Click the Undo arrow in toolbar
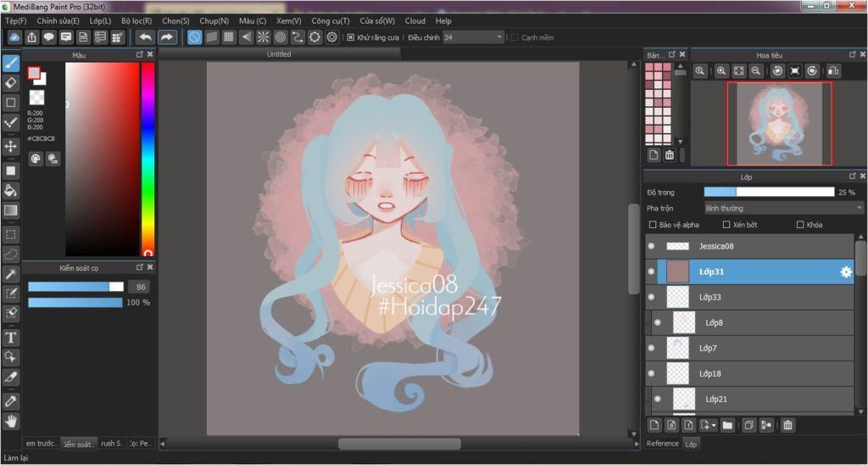Image resolution: width=868 pixels, height=465 pixels. (x=145, y=37)
